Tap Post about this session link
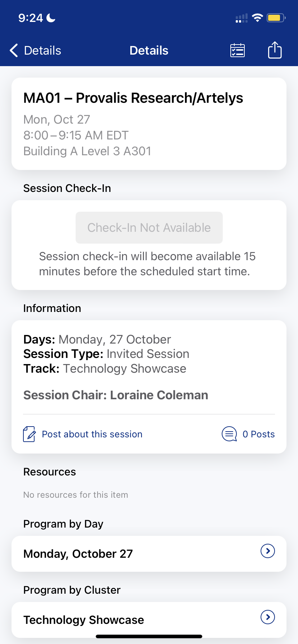This screenshot has height=644, width=298. click(x=92, y=434)
